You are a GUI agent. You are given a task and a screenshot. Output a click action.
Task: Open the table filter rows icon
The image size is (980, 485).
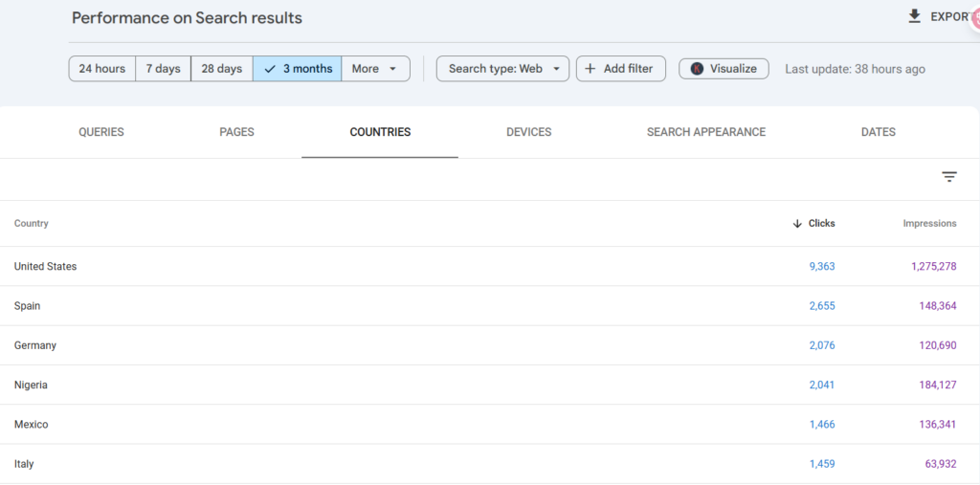(948, 177)
